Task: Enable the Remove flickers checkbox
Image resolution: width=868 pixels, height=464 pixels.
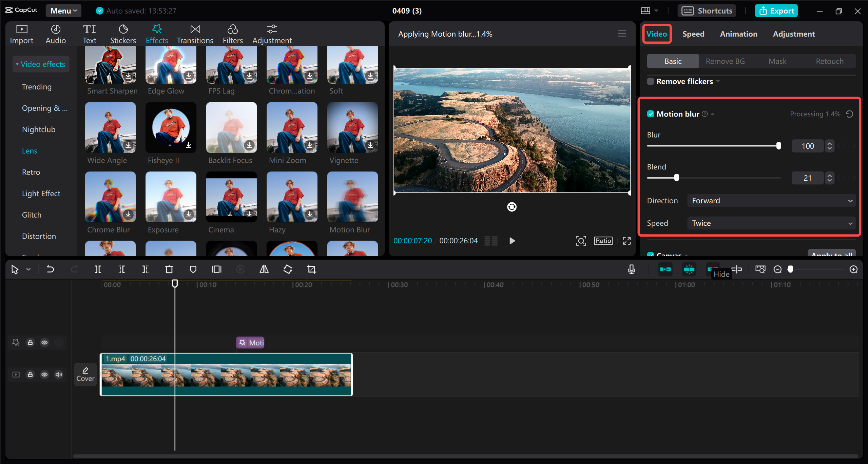Action: pos(650,81)
